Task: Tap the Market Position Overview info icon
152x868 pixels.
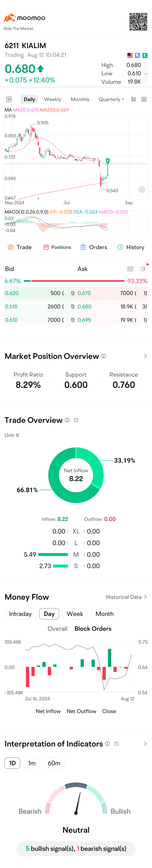Action: pyautogui.click(x=104, y=356)
